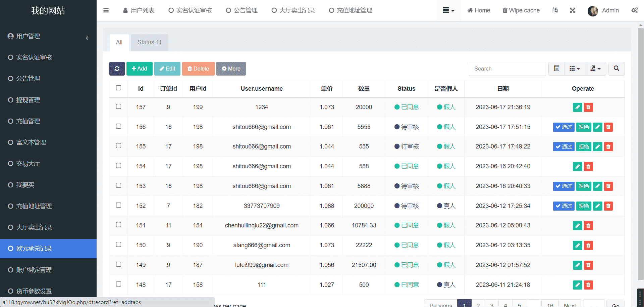
Task: Switch to the Status 11 tab
Action: [x=149, y=42]
